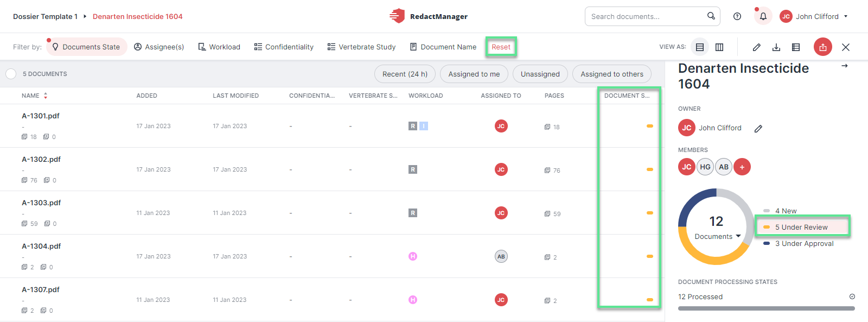Click the Workload column header
This screenshot has height=322, width=868.
coord(426,96)
